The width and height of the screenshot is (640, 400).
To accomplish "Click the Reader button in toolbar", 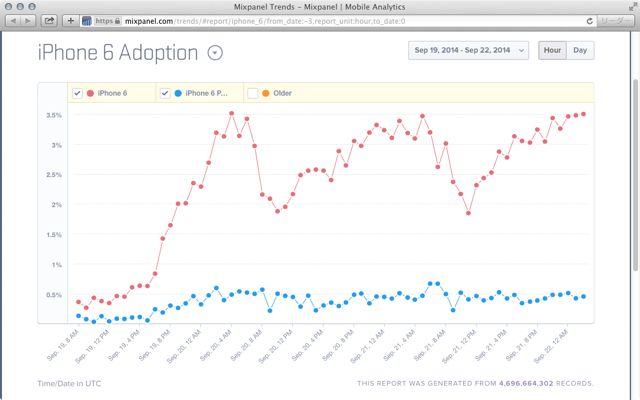I will [616, 20].
